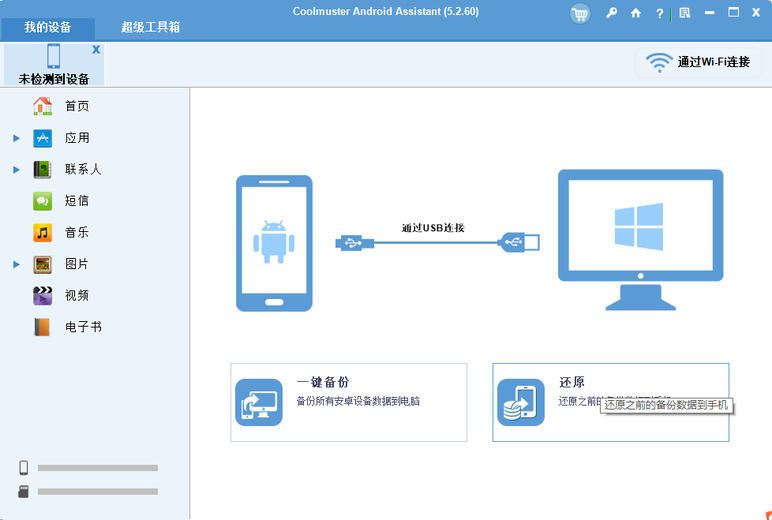Viewport: 772px width, 520px height.
Task: Close the 未检测到设备 device tab
Action: pyautogui.click(x=96, y=49)
